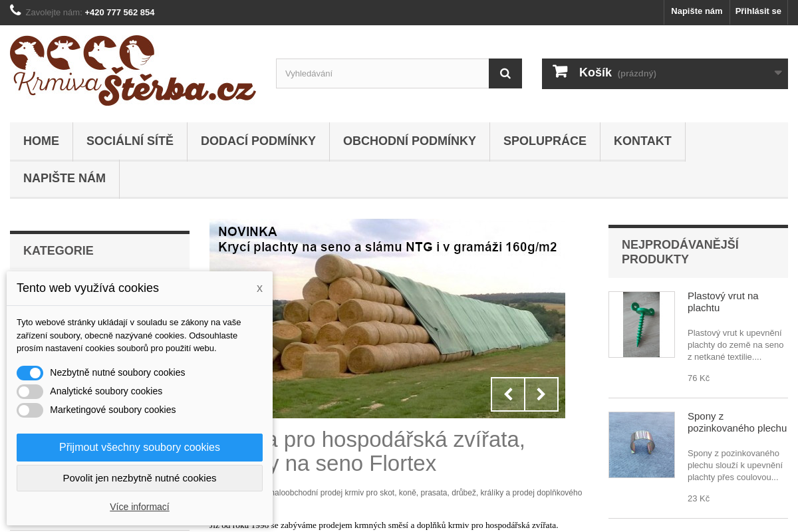Go to previous slide with left carousel arrow
The image size is (798, 532).
pos(508,394)
